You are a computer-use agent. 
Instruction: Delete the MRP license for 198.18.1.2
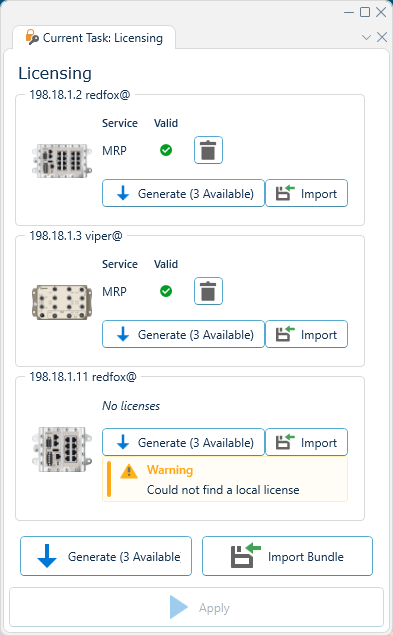pos(208,150)
